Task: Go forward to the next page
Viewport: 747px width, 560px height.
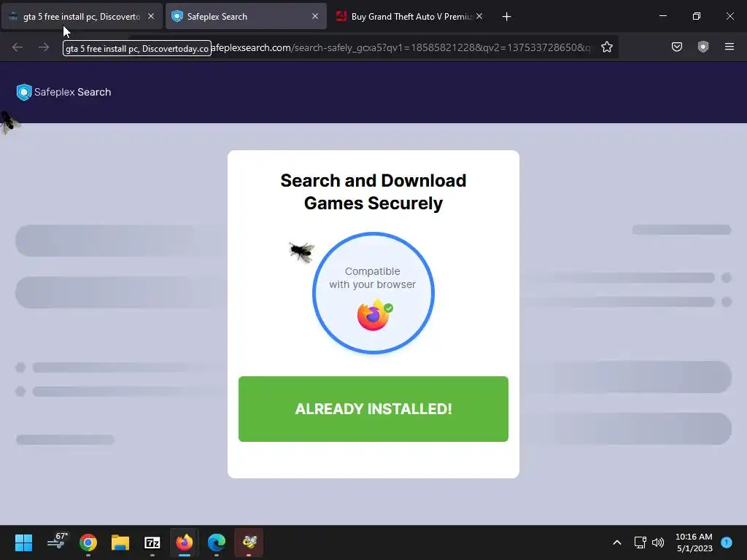Action: [44, 47]
